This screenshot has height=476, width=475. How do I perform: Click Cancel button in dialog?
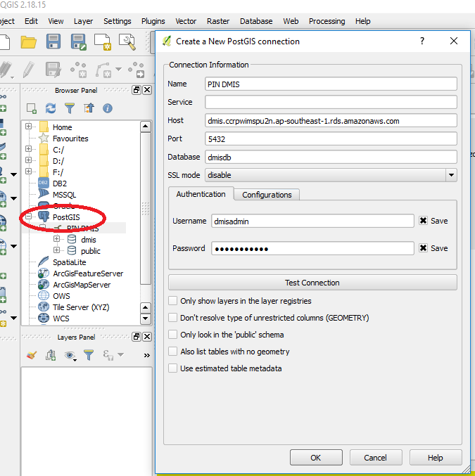point(376,458)
